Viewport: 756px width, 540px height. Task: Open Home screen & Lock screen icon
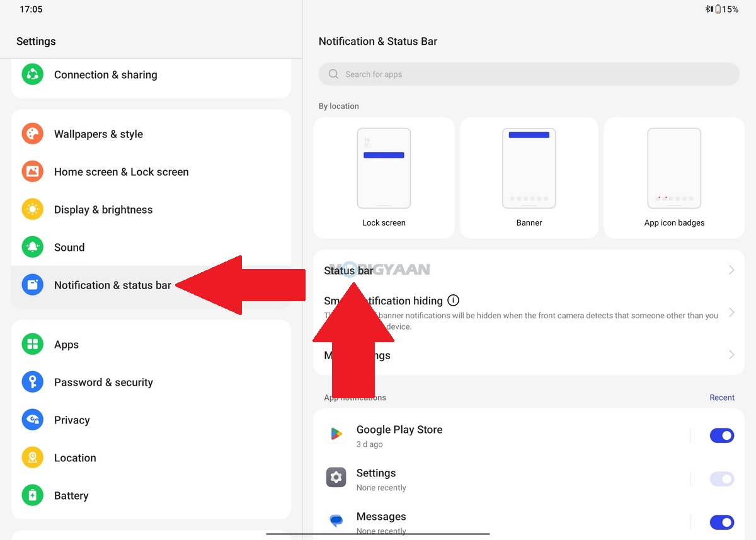(x=32, y=172)
